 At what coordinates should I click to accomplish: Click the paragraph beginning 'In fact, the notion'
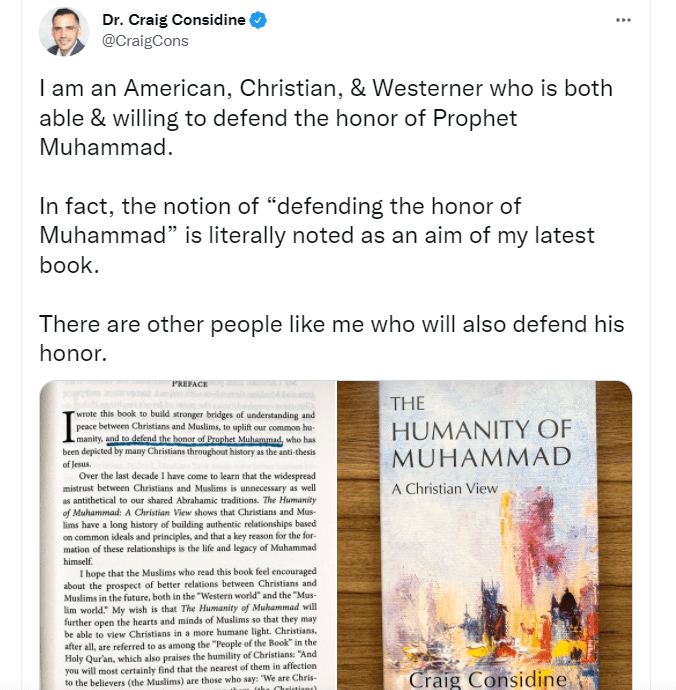coord(317,235)
